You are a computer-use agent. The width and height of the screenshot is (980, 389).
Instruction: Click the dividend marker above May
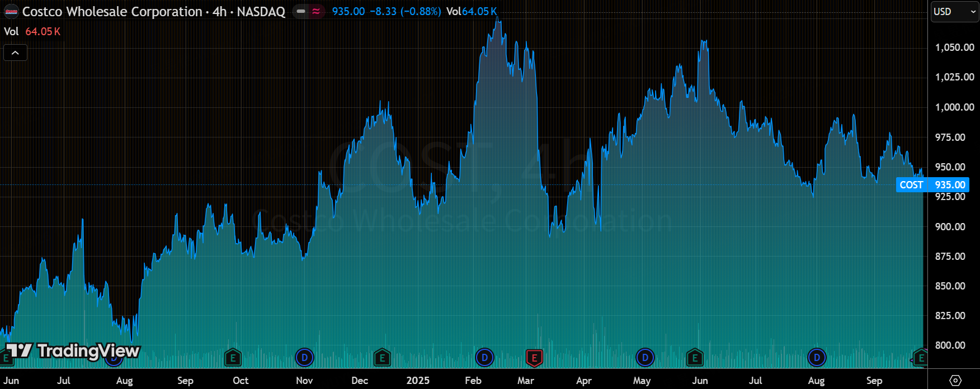(x=645, y=357)
